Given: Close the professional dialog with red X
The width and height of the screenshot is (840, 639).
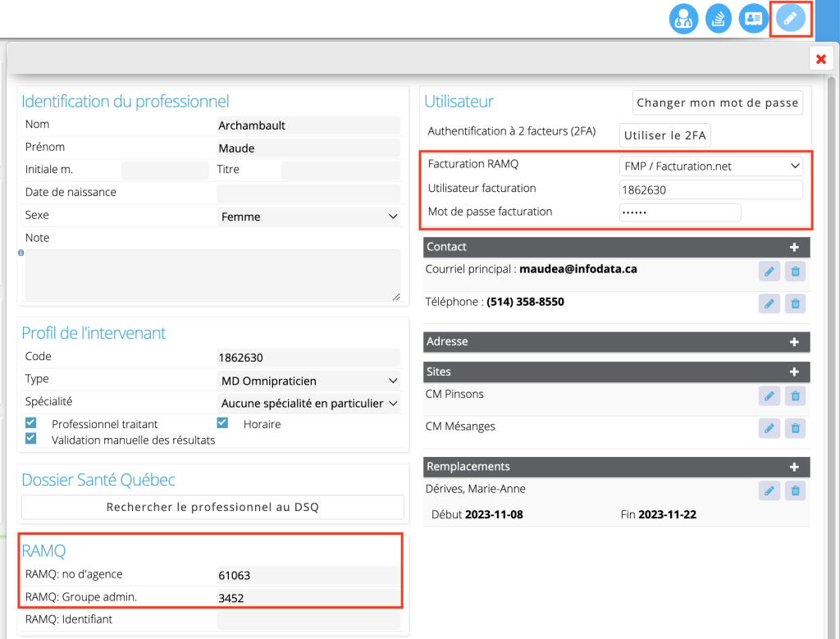Looking at the screenshot, I should (x=820, y=59).
